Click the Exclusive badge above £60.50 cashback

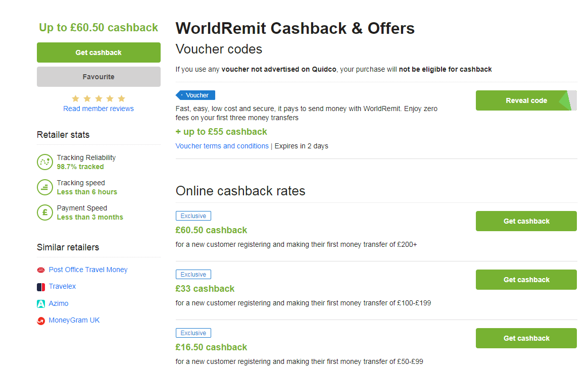[x=193, y=216]
